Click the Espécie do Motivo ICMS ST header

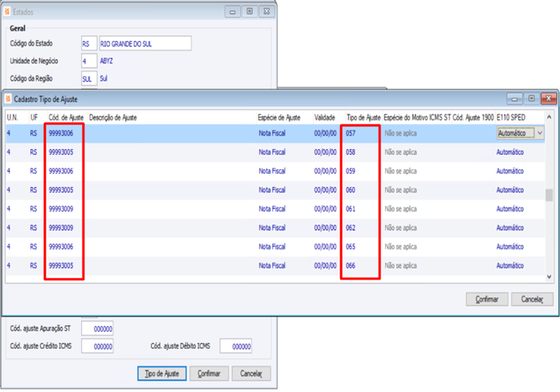click(417, 118)
